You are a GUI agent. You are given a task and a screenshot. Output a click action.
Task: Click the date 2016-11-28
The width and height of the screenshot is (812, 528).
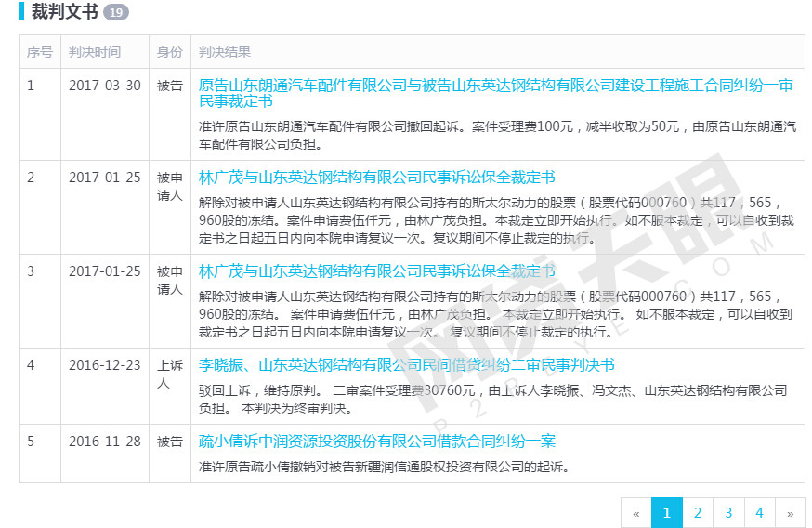[105, 441]
